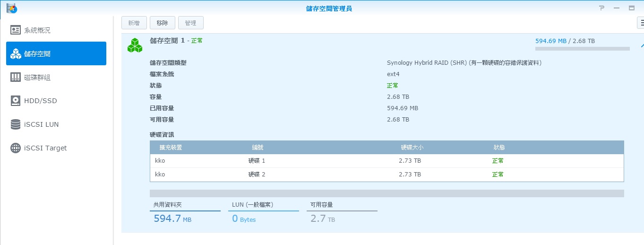The image size is (644, 245).
Task: Click 正常 status of 硬碟 1
Action: tap(498, 161)
